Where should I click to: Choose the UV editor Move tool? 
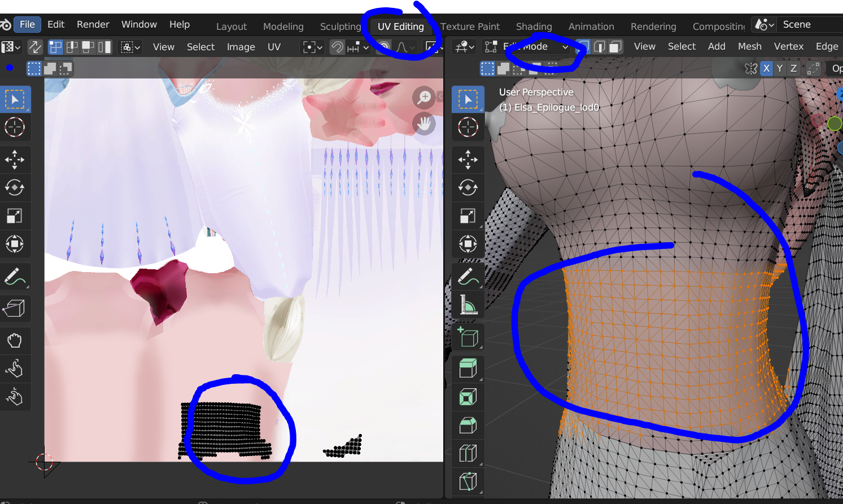(x=15, y=160)
